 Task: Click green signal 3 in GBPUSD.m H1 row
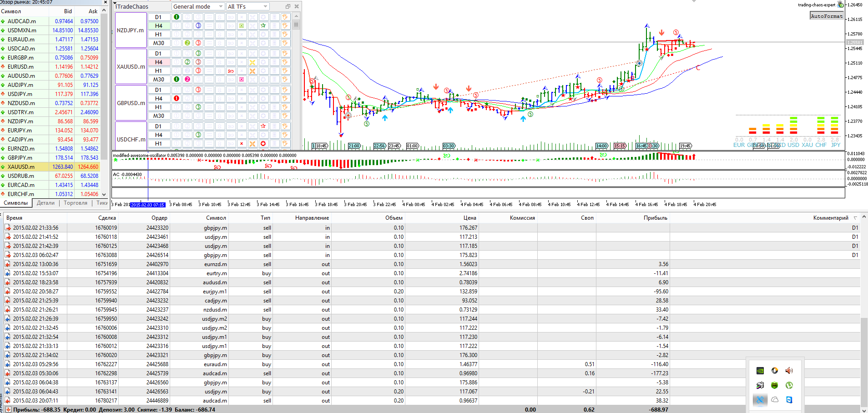coord(198,107)
